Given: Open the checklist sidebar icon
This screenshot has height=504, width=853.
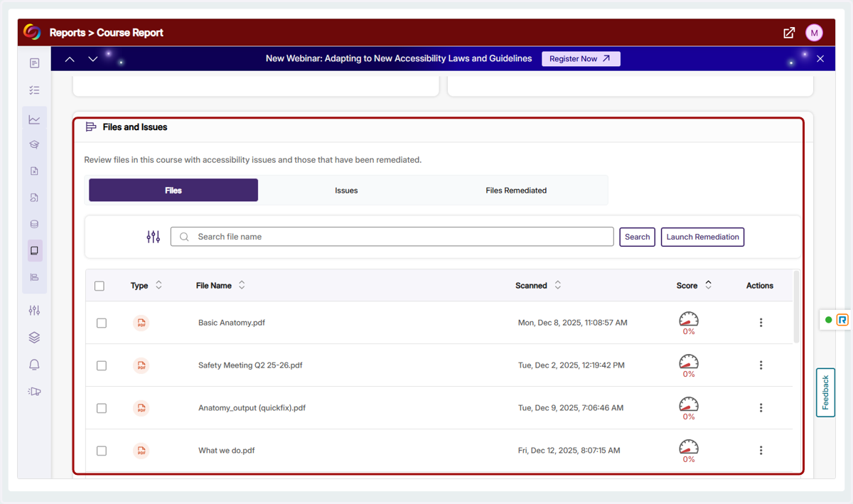Looking at the screenshot, I should coord(34,90).
